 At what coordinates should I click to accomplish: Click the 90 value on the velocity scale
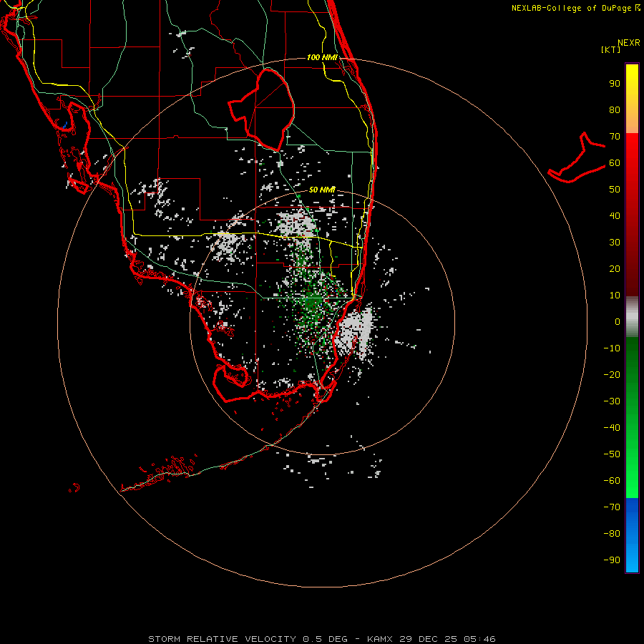pyautogui.click(x=615, y=84)
